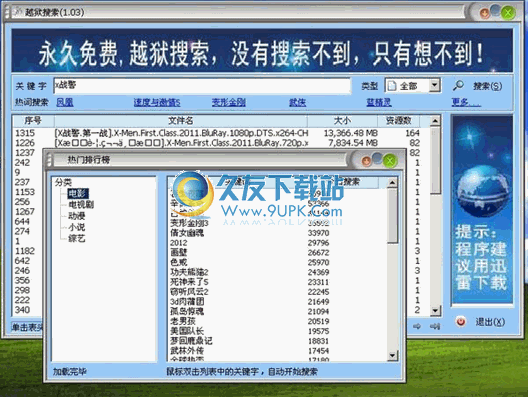Click the green X of 越狱搜索 window
The height and width of the screenshot is (397, 528).
(x=508, y=13)
